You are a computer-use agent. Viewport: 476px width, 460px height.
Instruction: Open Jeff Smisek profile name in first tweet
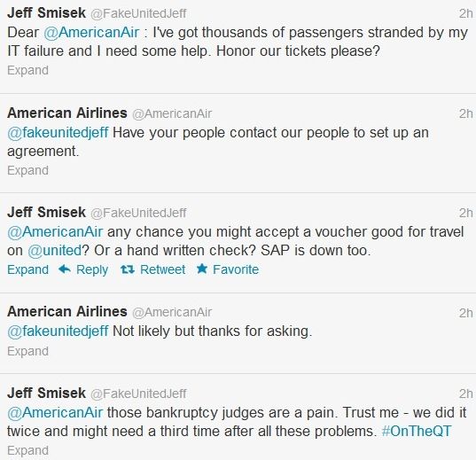(x=46, y=13)
